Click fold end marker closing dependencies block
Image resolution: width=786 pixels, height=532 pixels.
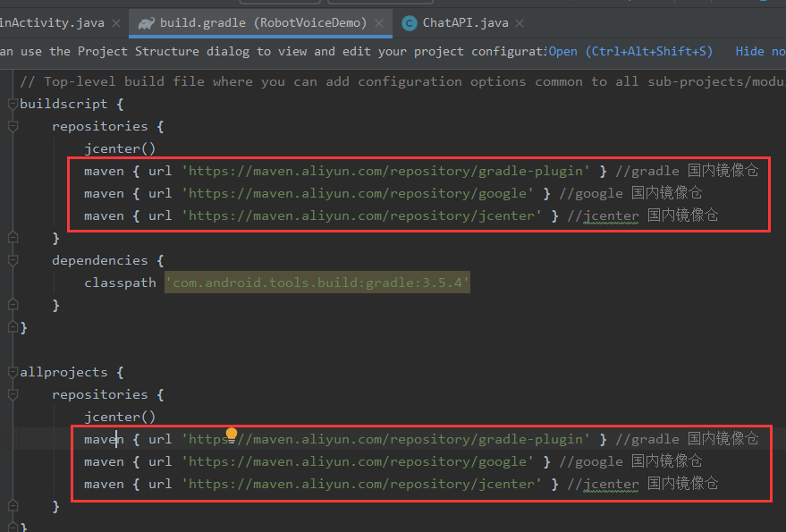pos(13,305)
